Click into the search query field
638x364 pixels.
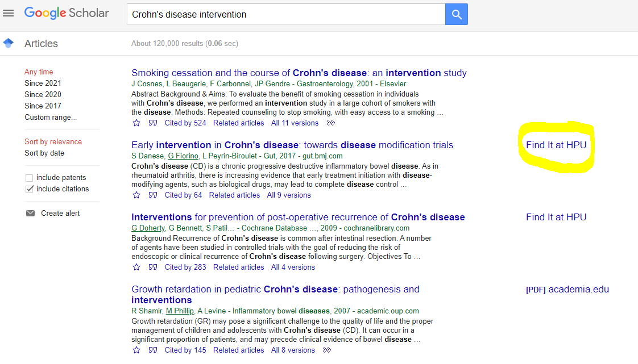[x=286, y=14]
